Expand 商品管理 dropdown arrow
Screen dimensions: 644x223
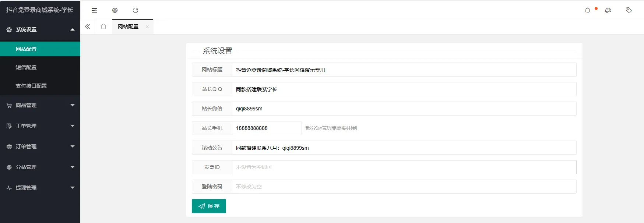[73, 105]
